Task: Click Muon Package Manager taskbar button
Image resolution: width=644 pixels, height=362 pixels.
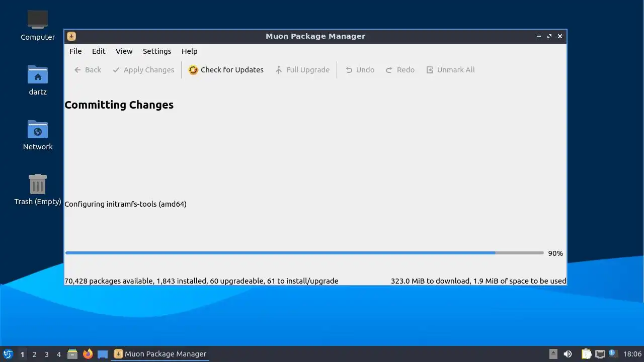Action: coord(160,354)
